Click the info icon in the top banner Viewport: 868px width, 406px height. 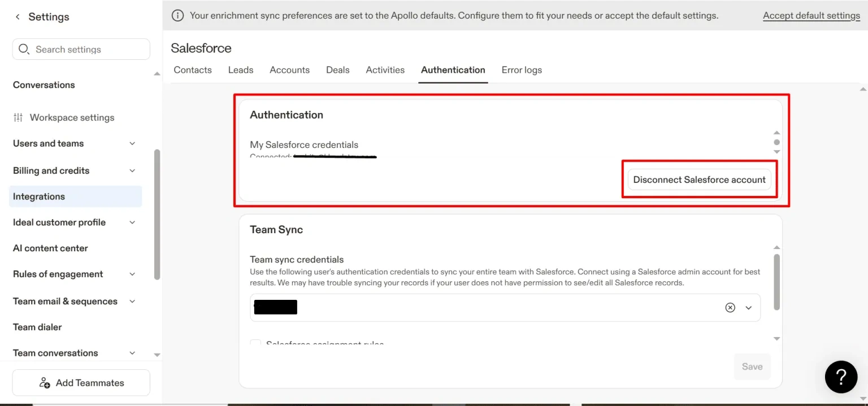click(177, 16)
